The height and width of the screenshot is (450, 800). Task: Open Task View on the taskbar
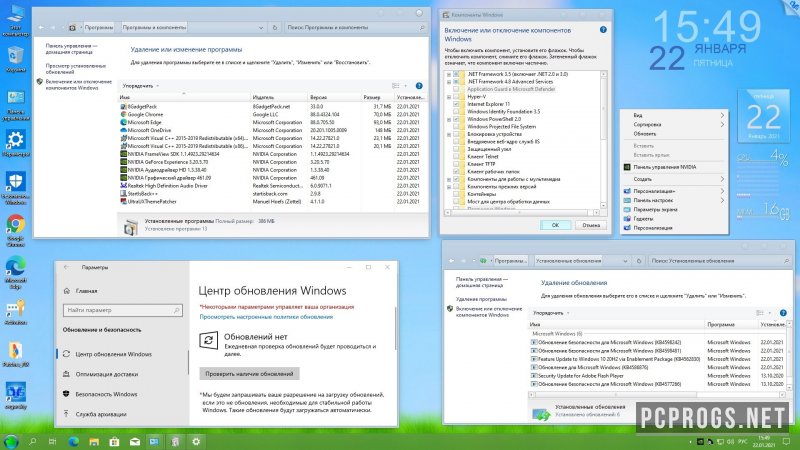coord(52,442)
